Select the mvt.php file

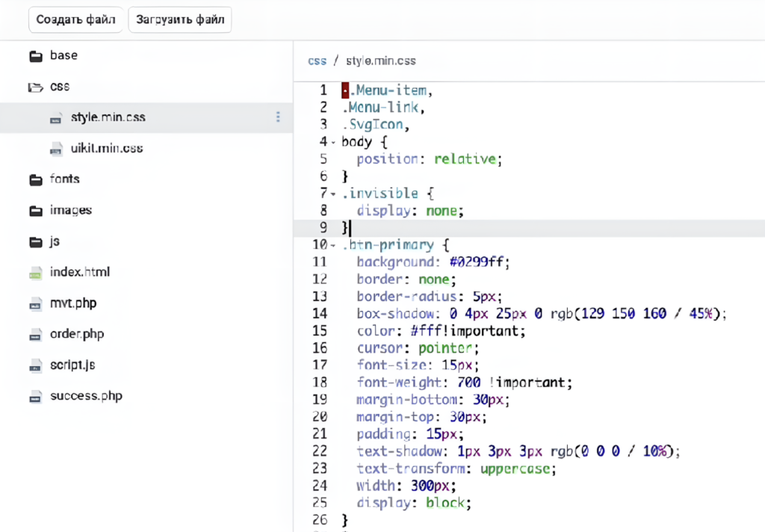click(72, 303)
